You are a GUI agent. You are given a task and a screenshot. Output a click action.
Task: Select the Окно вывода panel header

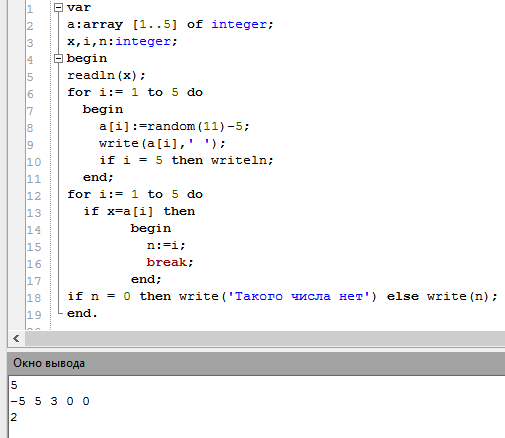tap(256, 363)
